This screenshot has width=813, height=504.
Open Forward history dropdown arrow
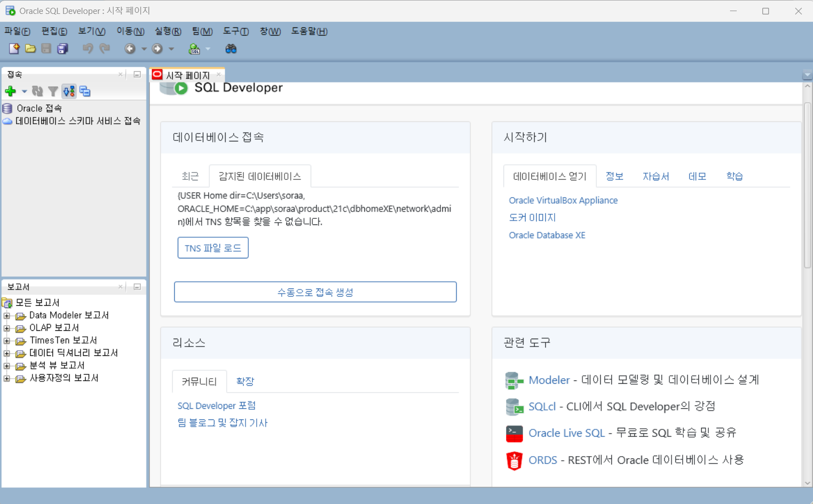172,49
